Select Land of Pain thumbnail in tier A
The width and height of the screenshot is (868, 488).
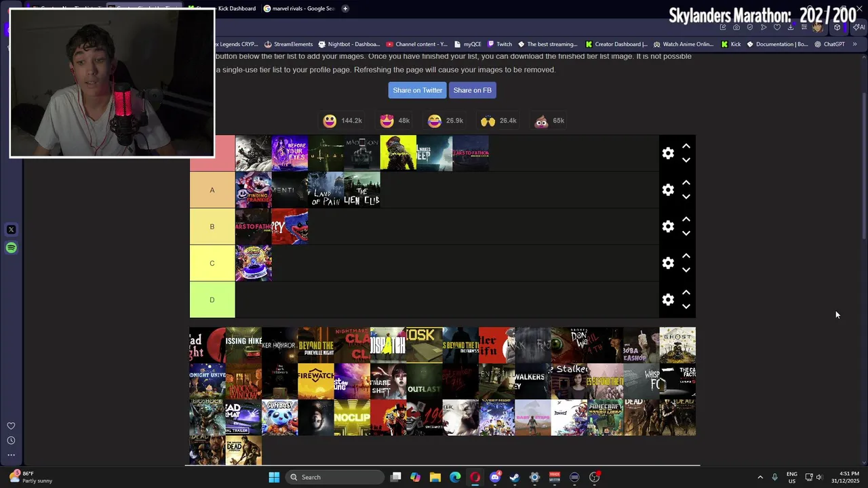(325, 190)
